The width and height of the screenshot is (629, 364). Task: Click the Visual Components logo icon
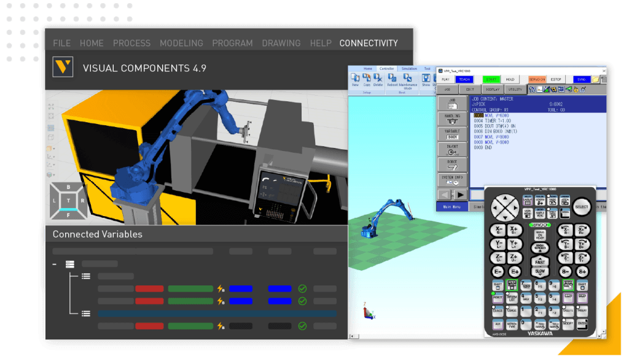click(63, 68)
